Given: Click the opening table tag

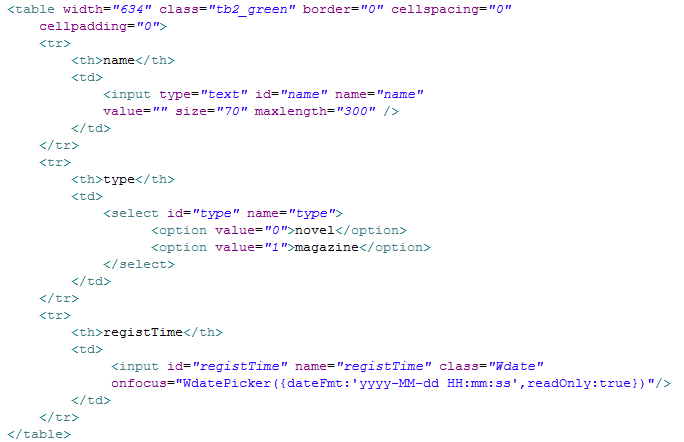Looking at the screenshot, I should pos(31,10).
